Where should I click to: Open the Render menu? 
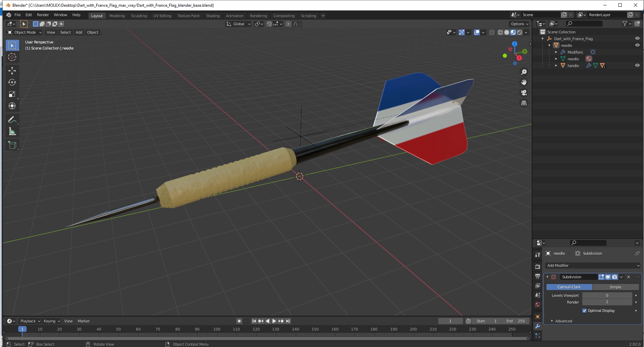(x=43, y=15)
